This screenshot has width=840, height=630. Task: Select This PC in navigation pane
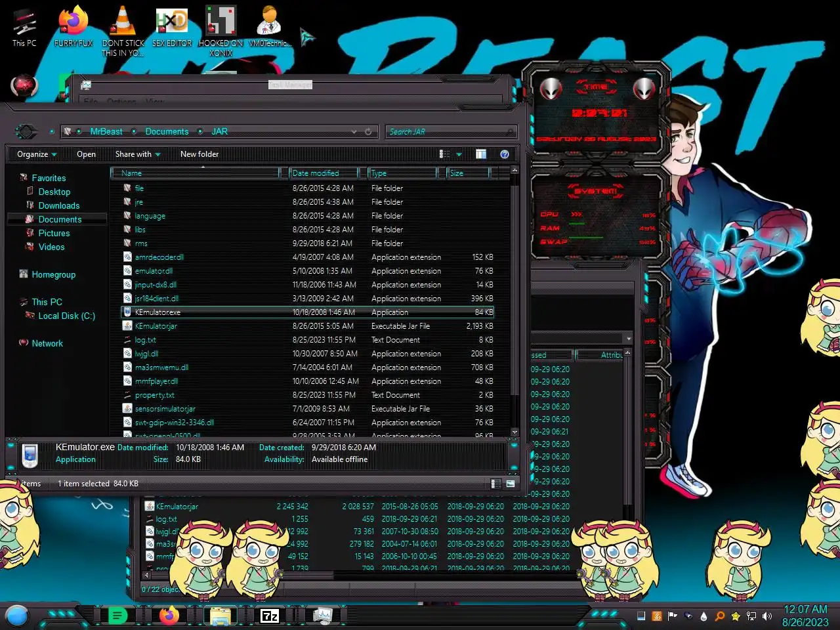(x=47, y=302)
